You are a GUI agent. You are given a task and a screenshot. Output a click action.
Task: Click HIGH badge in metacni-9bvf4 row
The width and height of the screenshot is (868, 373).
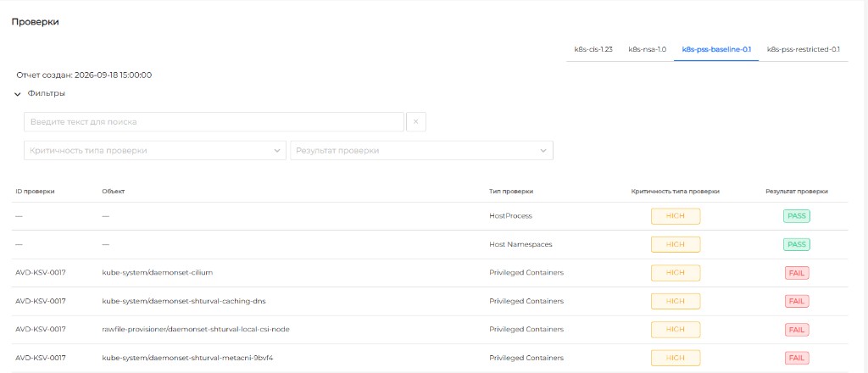click(676, 358)
